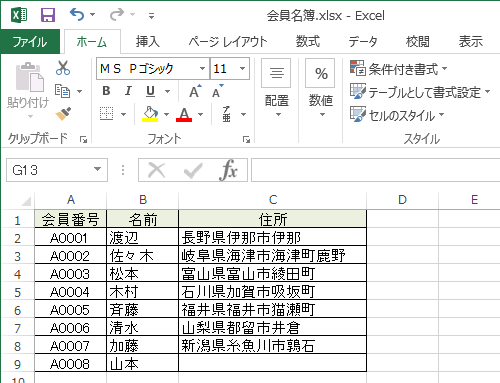Toggle Italic formatting
This screenshot has width=500, height=383.
coord(128,91)
